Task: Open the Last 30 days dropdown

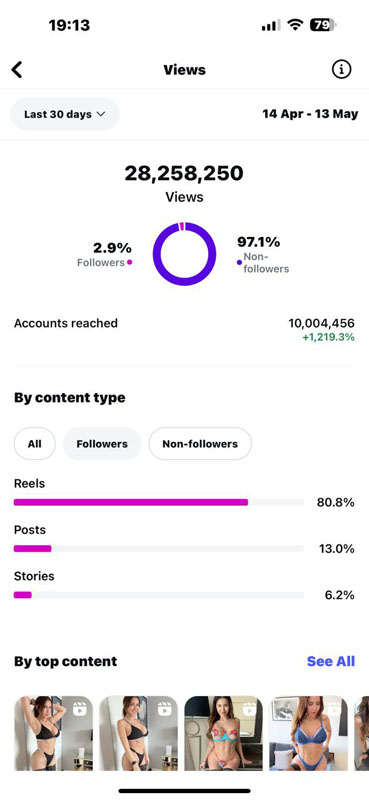Action: click(65, 114)
